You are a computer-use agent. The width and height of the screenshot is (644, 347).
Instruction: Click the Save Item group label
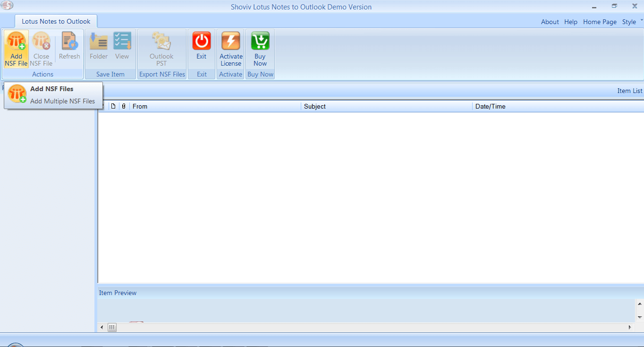click(x=110, y=74)
